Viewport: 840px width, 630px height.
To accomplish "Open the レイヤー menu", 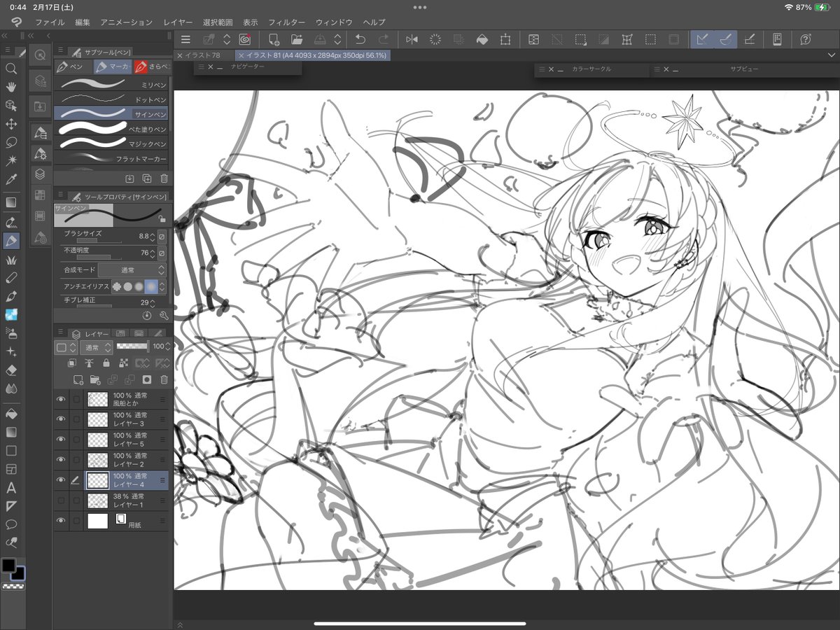I will click(178, 22).
